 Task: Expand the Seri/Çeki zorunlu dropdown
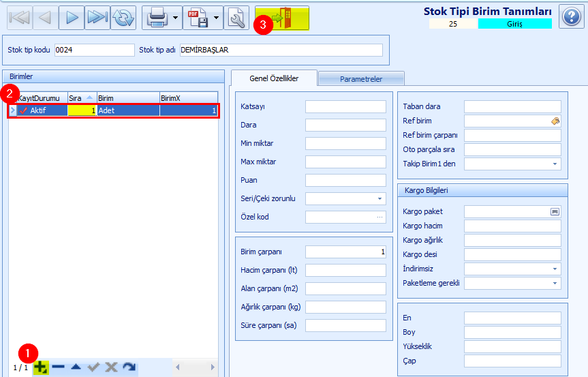tap(380, 199)
